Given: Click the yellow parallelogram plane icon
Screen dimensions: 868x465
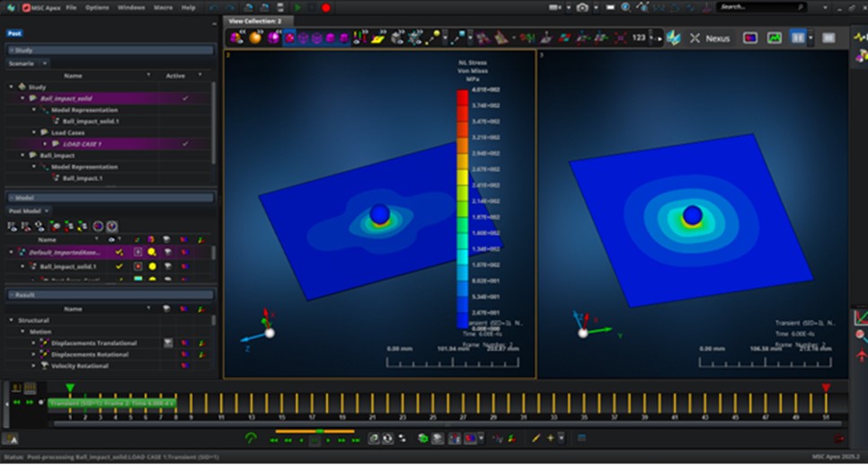Looking at the screenshot, I should coord(378,39).
